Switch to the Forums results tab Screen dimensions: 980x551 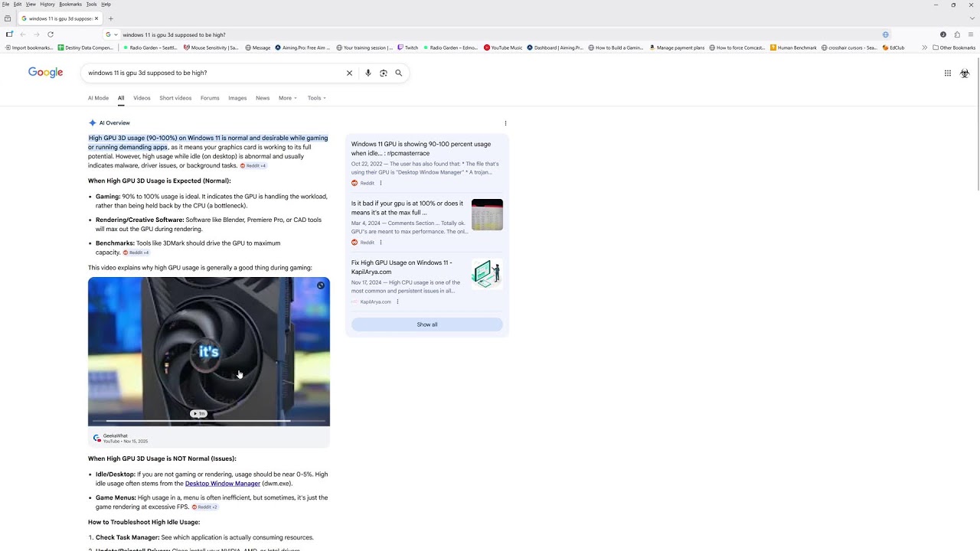point(210,98)
